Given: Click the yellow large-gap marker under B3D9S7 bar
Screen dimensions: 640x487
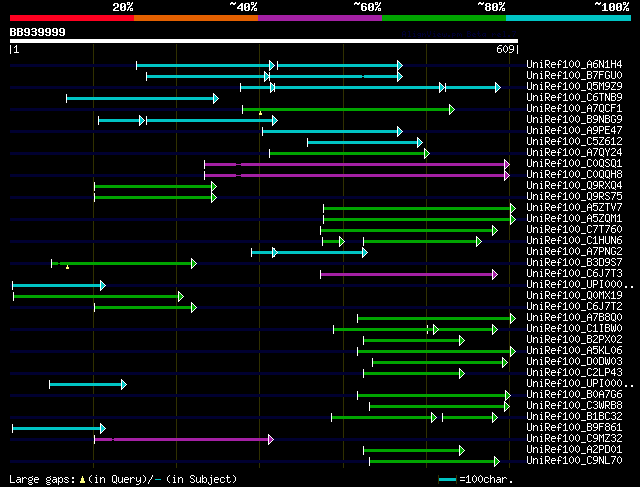Looking at the screenshot, I should point(67,267).
